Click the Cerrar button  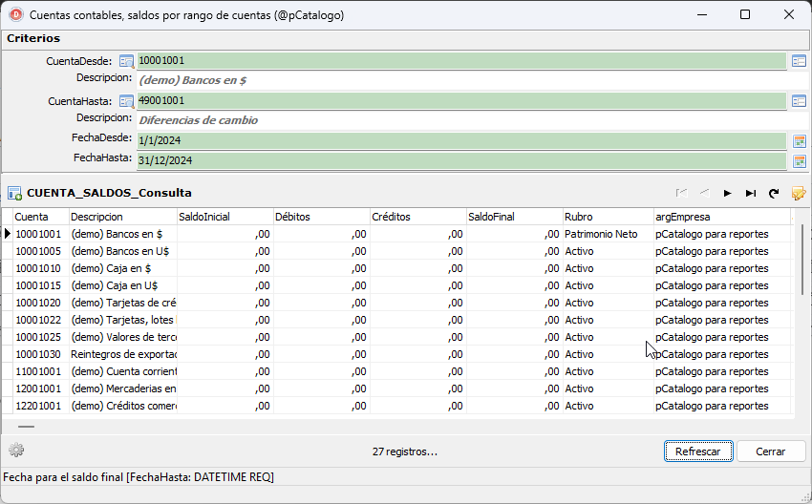[x=771, y=451]
